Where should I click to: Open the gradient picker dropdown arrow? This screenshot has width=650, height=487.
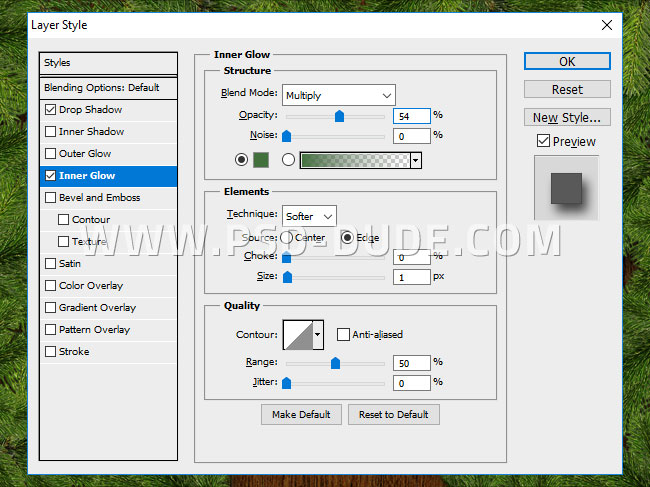pyautogui.click(x=415, y=160)
